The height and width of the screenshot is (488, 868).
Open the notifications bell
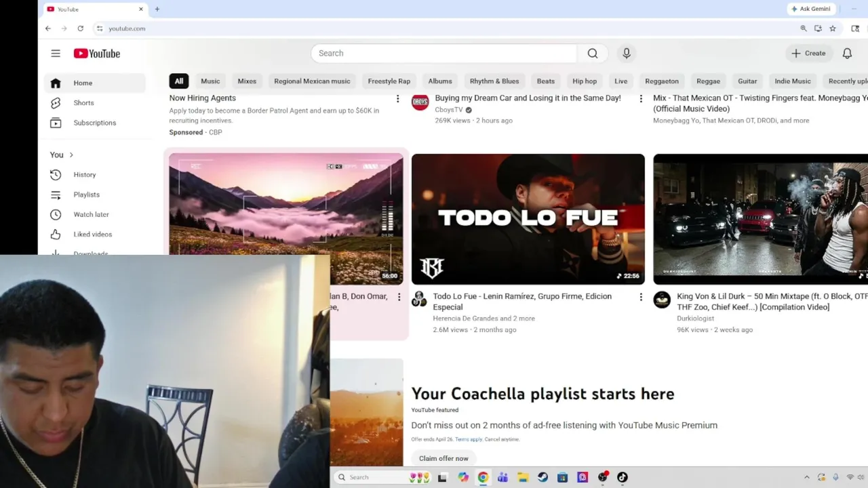(847, 54)
